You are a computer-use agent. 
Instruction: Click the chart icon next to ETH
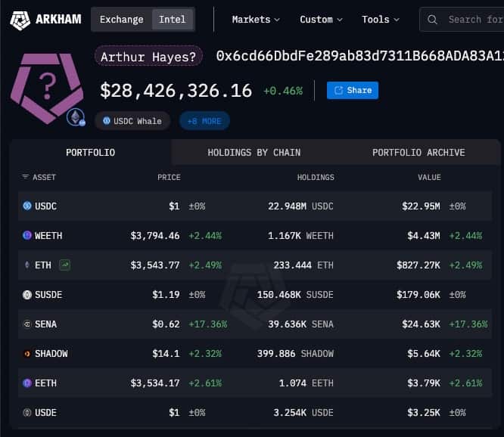tap(66, 265)
